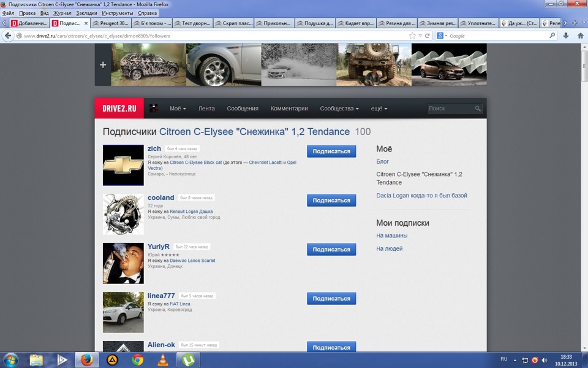Open the zich profile link
This screenshot has width=588, height=368.
pyautogui.click(x=154, y=148)
